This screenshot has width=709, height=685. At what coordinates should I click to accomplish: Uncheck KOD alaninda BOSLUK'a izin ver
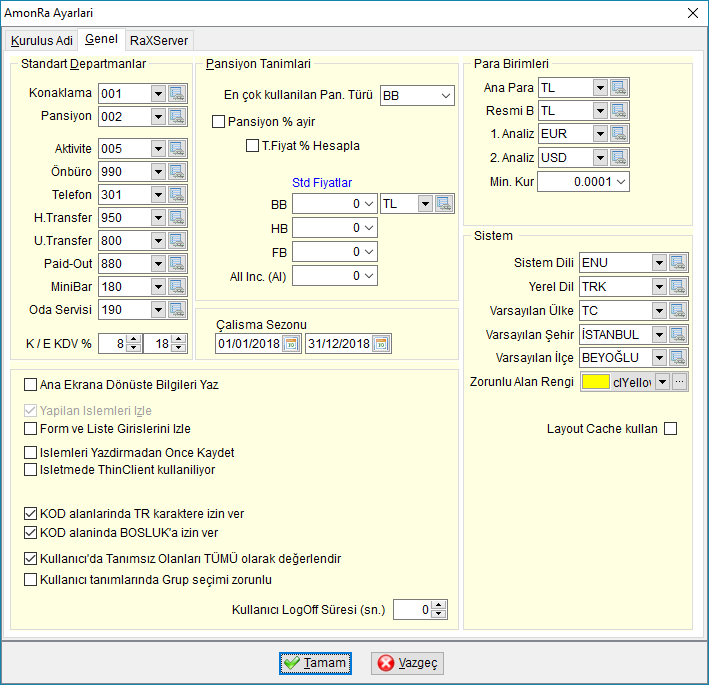(x=30, y=533)
